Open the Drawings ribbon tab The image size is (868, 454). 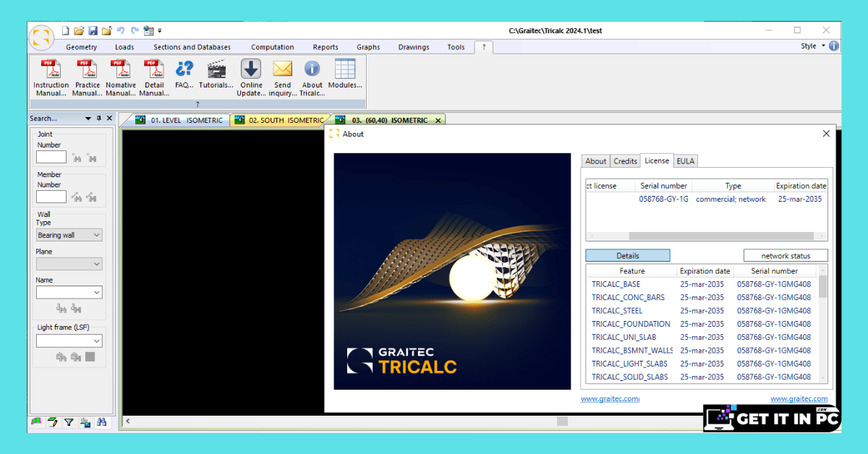tap(414, 47)
